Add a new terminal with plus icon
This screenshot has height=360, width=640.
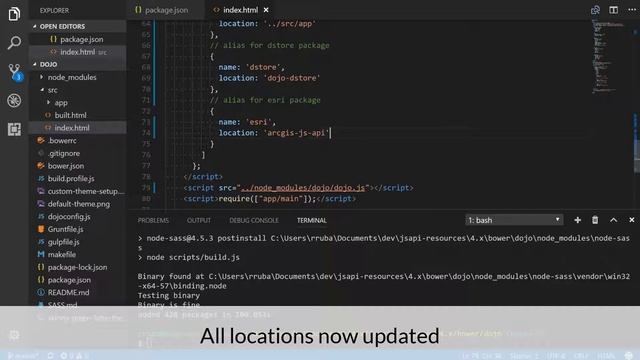pos(577,220)
